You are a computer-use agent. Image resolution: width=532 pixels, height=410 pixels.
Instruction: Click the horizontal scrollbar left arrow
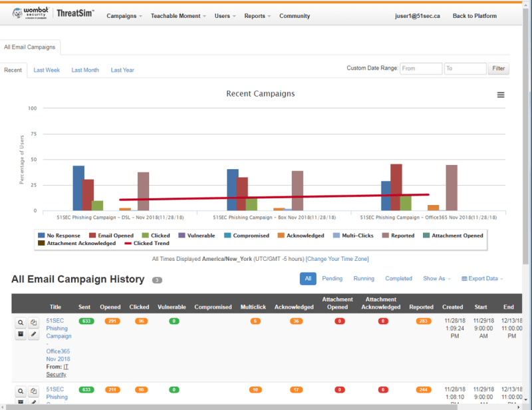3,407
